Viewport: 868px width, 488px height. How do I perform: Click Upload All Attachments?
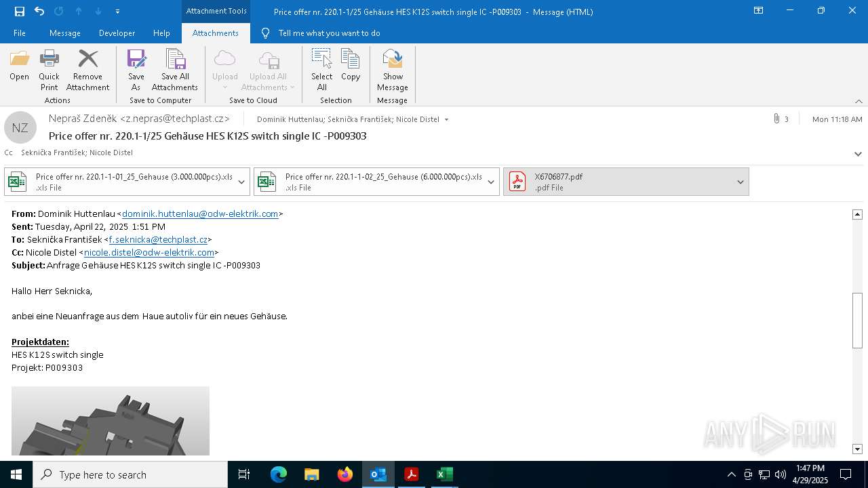pyautogui.click(x=269, y=70)
